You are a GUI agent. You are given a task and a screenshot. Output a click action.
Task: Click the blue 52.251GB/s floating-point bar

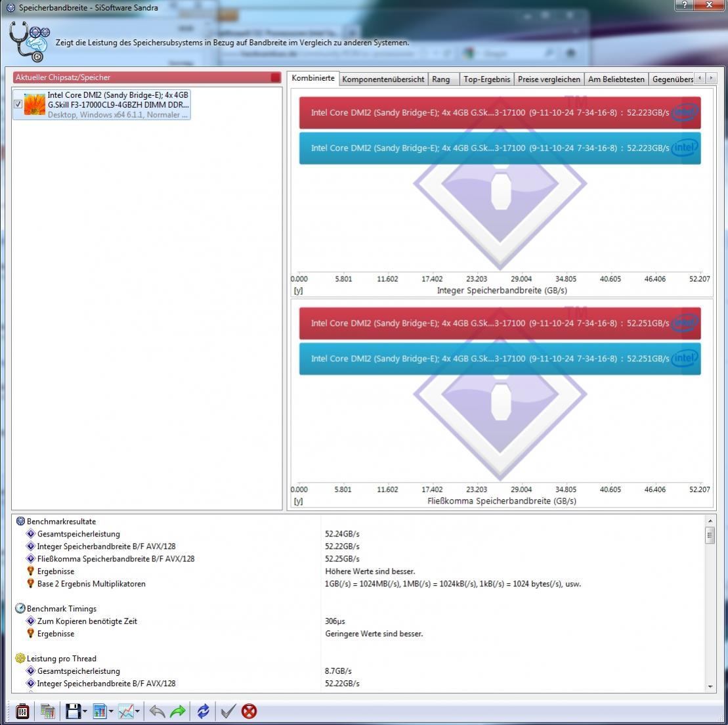[500, 359]
